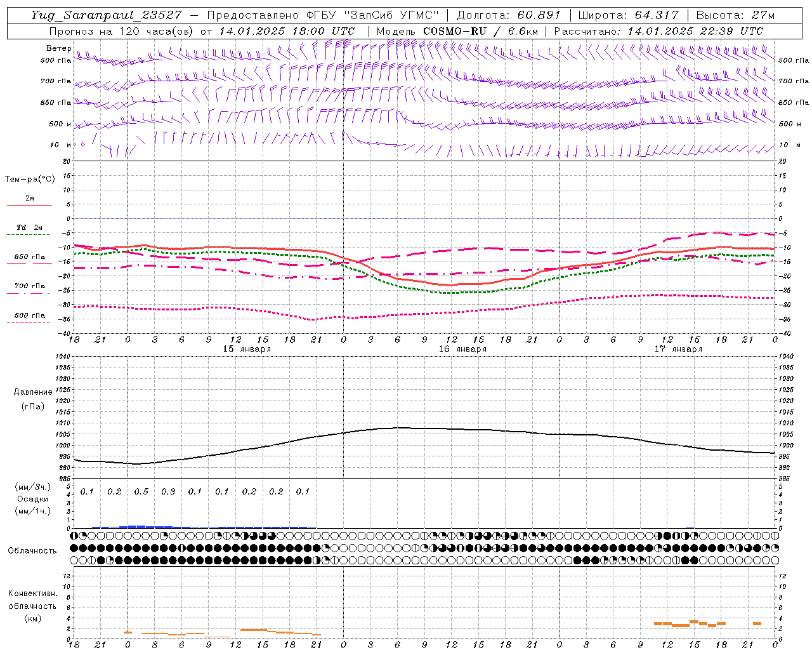Click the Модель COSMO-RU / 6.6км label
This screenshot has width=812, height=650.
(457, 31)
